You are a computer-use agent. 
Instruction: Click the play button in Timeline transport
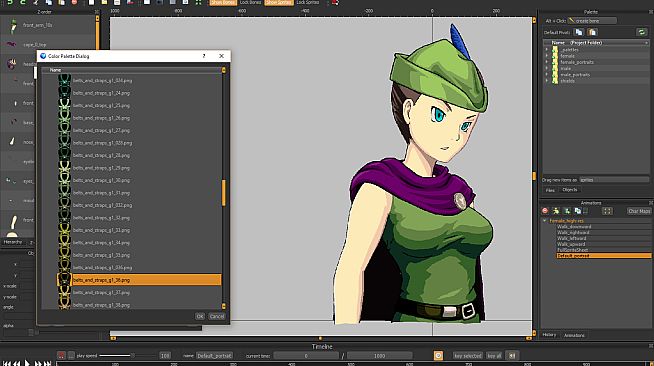pos(28,363)
